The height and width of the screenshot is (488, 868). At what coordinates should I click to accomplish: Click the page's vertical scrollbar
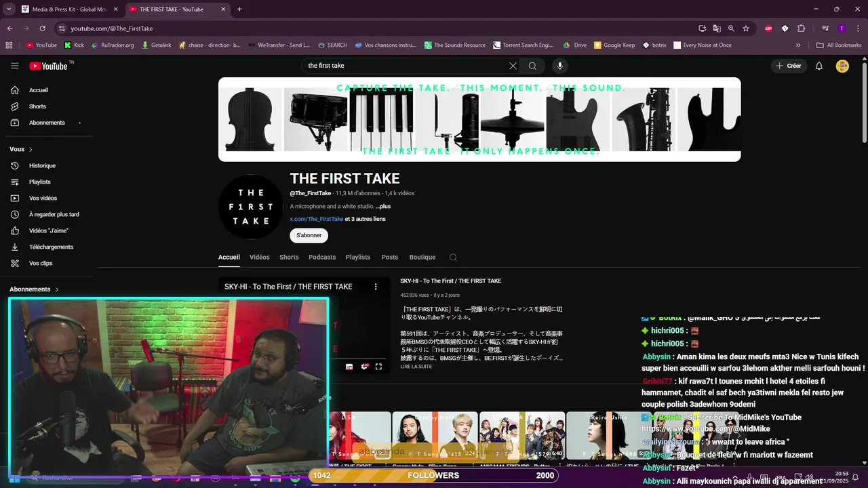coord(864,103)
